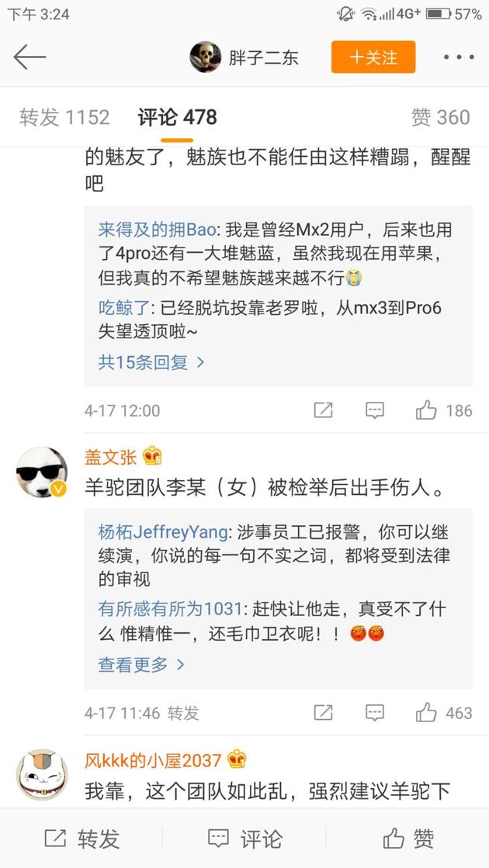Open 胖子二东's skull avatar in header
Screen dimensions: 489x868
click(x=206, y=57)
